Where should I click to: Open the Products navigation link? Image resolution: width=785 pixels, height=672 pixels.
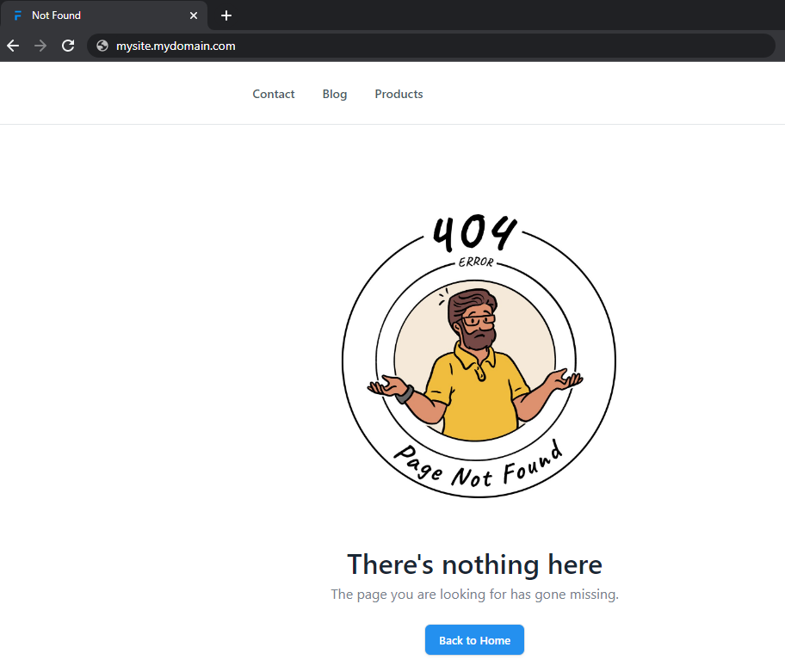coord(399,94)
